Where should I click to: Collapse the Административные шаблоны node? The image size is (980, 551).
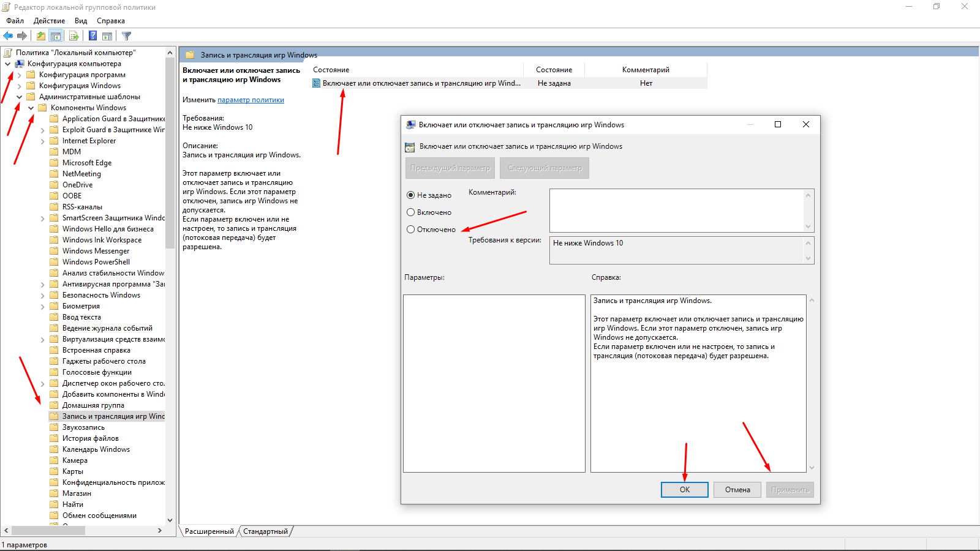(x=19, y=97)
